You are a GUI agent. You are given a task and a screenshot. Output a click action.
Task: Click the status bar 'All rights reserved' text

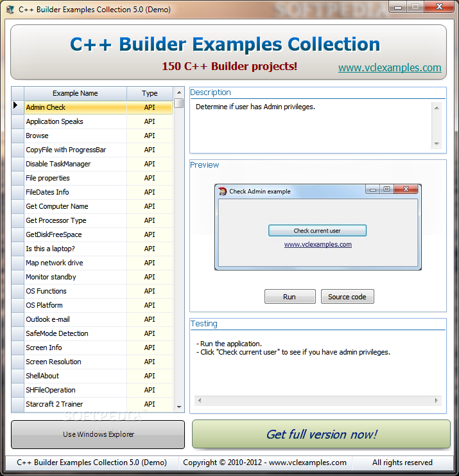(x=403, y=463)
